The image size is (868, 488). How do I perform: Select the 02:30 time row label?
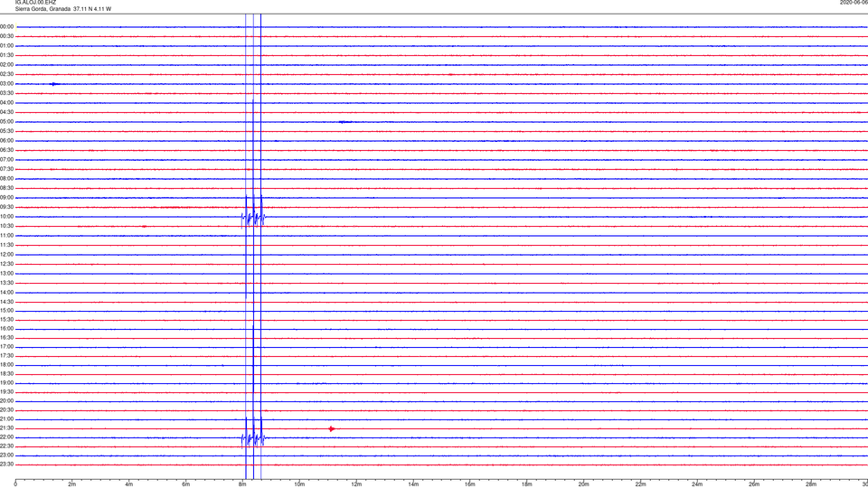click(6, 74)
